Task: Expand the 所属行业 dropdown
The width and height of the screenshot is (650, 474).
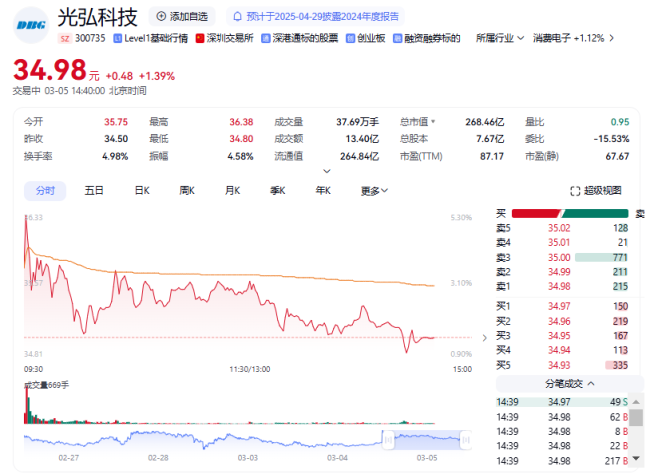Action: [500, 39]
